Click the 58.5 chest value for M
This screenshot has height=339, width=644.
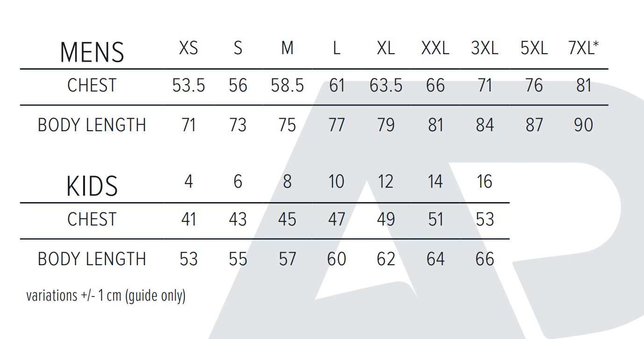click(287, 85)
